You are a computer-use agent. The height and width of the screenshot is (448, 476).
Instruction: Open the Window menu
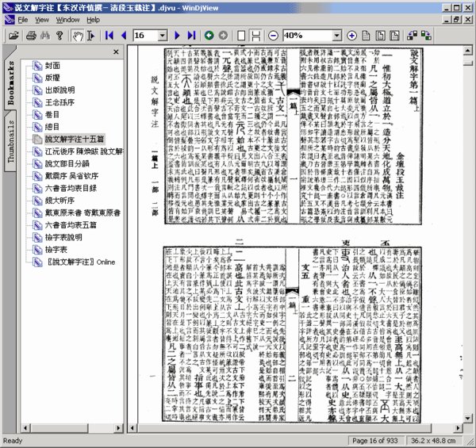coord(67,17)
